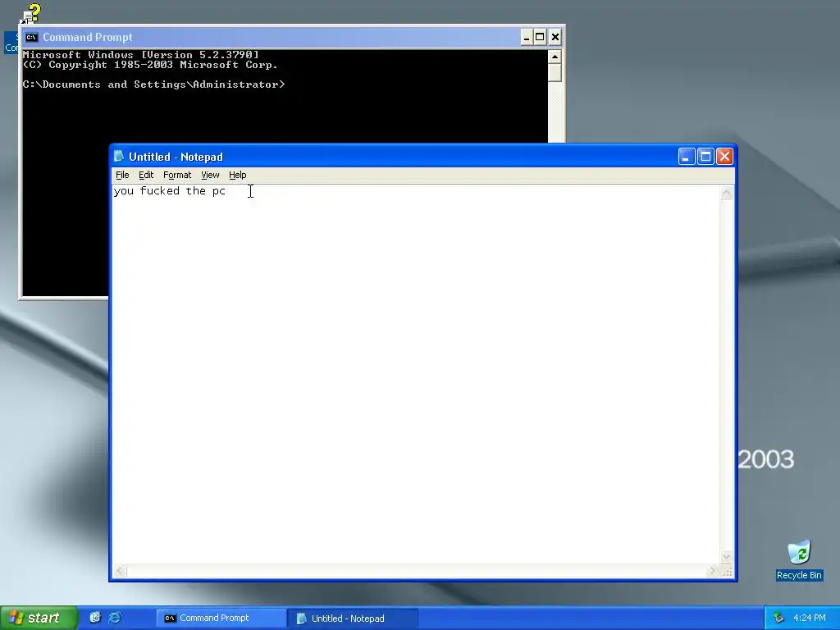The height and width of the screenshot is (630, 840).
Task: Click the command prompt path line
Action: pyautogui.click(x=153, y=84)
